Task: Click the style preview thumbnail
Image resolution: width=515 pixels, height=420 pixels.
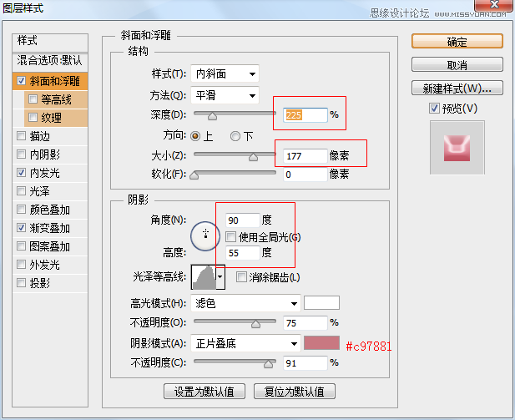Action: (457, 148)
